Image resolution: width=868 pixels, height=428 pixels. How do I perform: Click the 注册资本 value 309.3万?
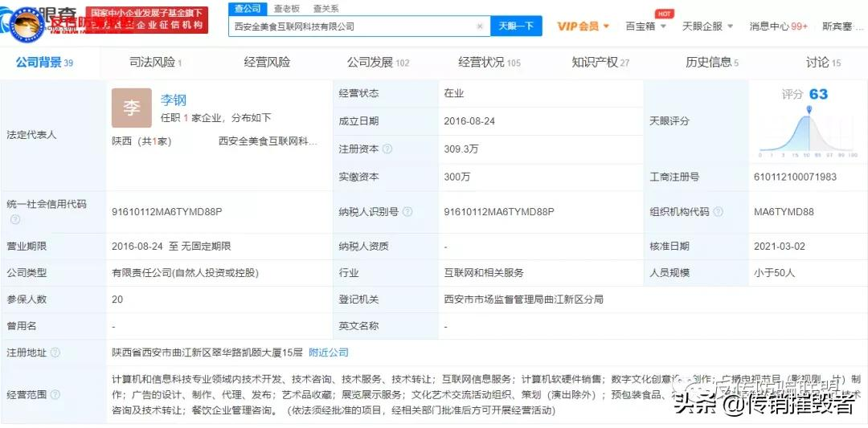coord(461,149)
